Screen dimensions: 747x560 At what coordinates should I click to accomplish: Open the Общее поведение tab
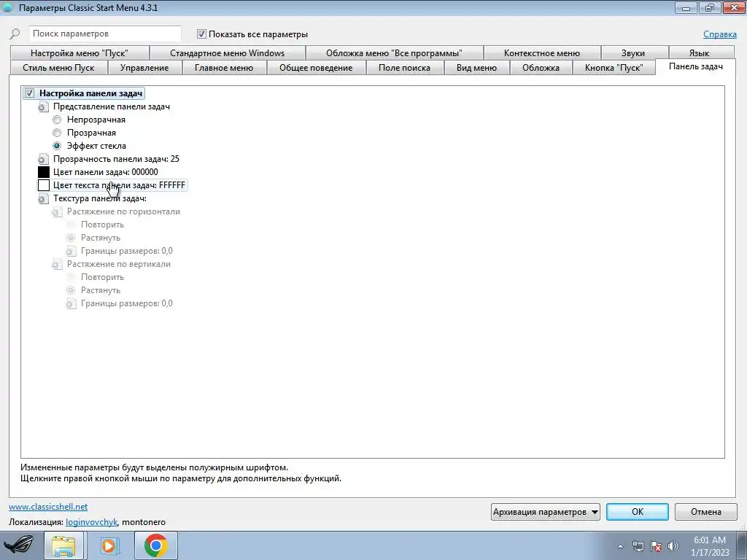[x=316, y=68]
